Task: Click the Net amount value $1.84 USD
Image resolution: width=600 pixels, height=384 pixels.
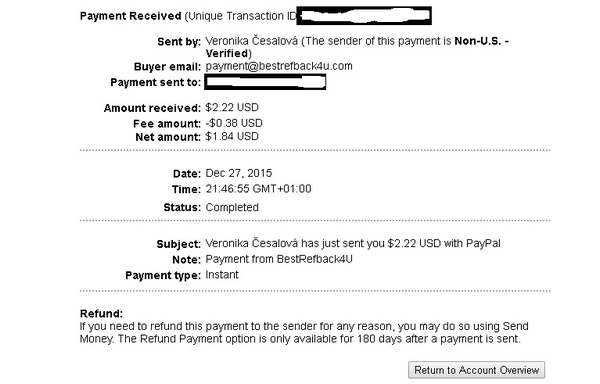Action: click(x=232, y=137)
